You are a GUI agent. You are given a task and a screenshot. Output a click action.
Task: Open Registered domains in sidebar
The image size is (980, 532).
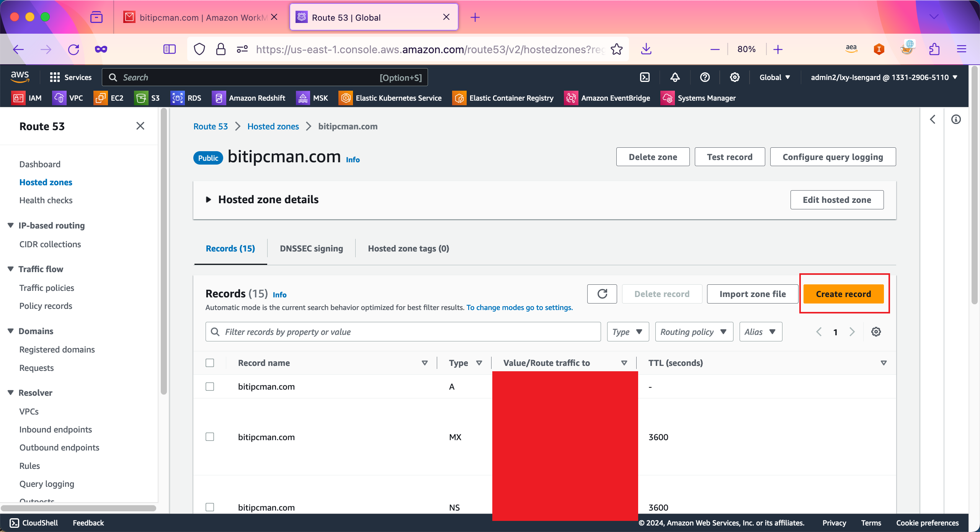tap(57, 349)
